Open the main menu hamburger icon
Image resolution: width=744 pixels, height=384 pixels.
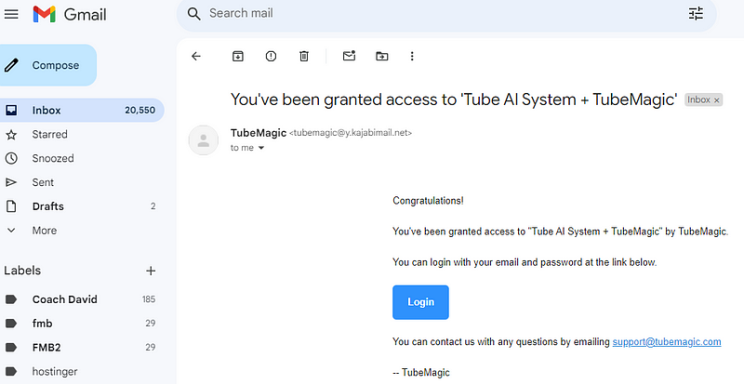pos(11,14)
